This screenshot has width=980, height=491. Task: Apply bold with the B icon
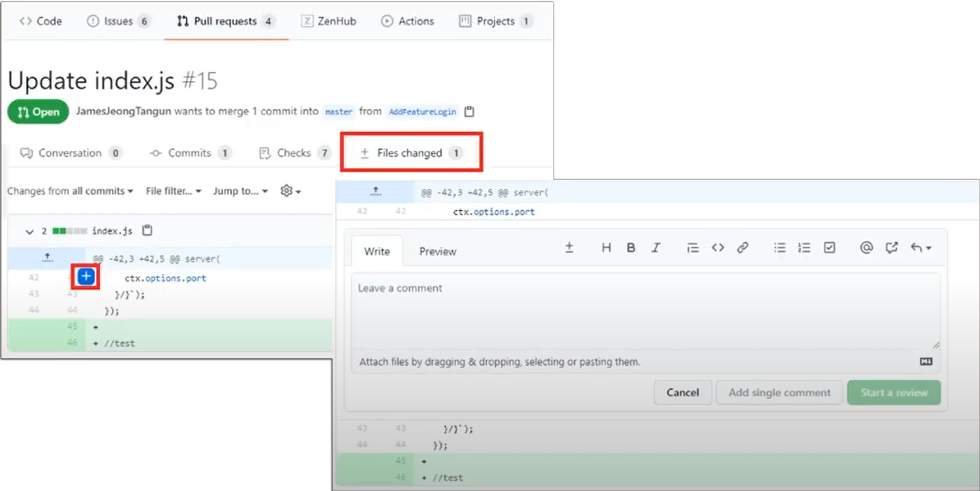point(631,248)
